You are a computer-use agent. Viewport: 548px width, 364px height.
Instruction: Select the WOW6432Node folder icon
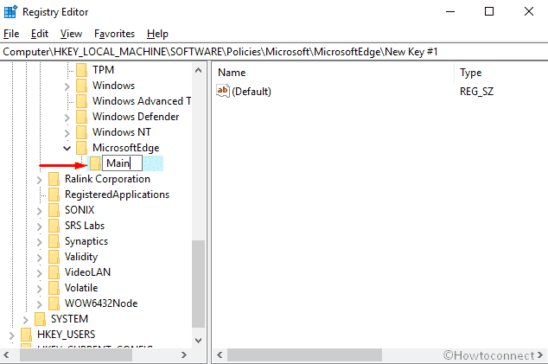tap(54, 303)
